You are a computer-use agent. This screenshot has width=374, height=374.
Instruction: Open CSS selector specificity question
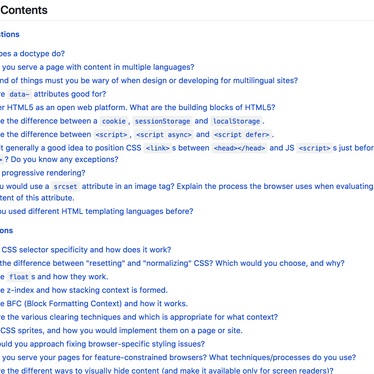[86, 250]
